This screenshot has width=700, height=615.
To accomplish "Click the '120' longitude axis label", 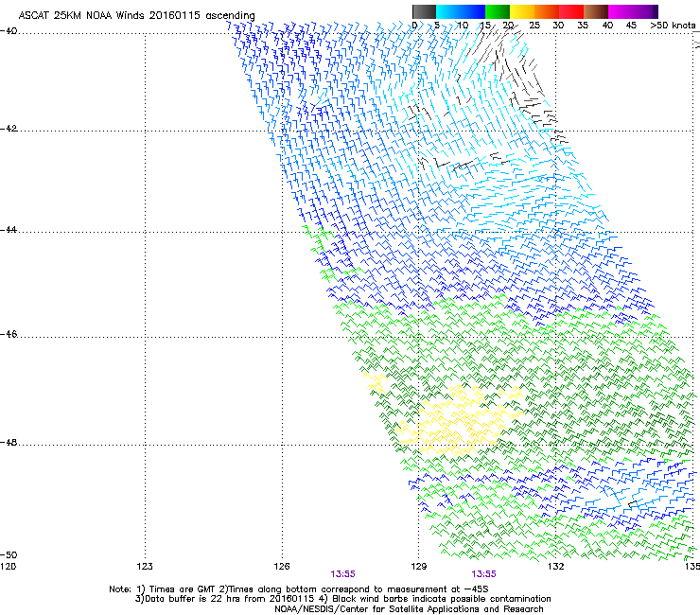I will point(8,567).
